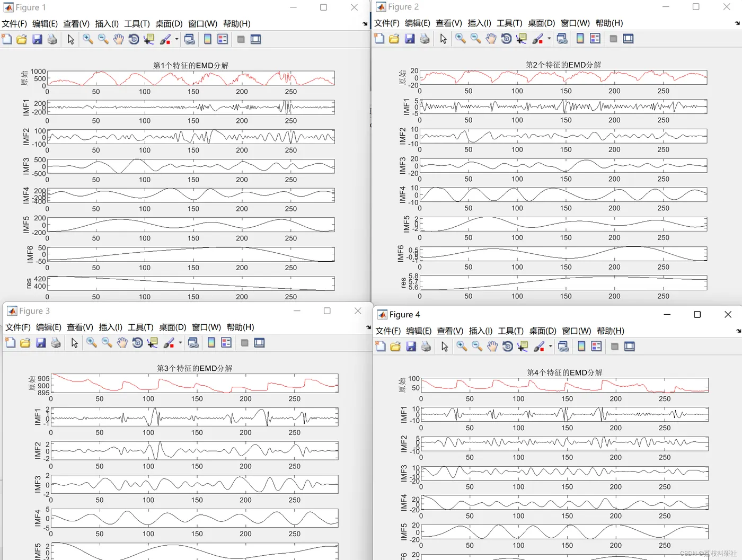Screen dimensions: 742x560
Task: Save Figure 1 using the floppy disk icon
Action: pyautogui.click(x=37, y=39)
